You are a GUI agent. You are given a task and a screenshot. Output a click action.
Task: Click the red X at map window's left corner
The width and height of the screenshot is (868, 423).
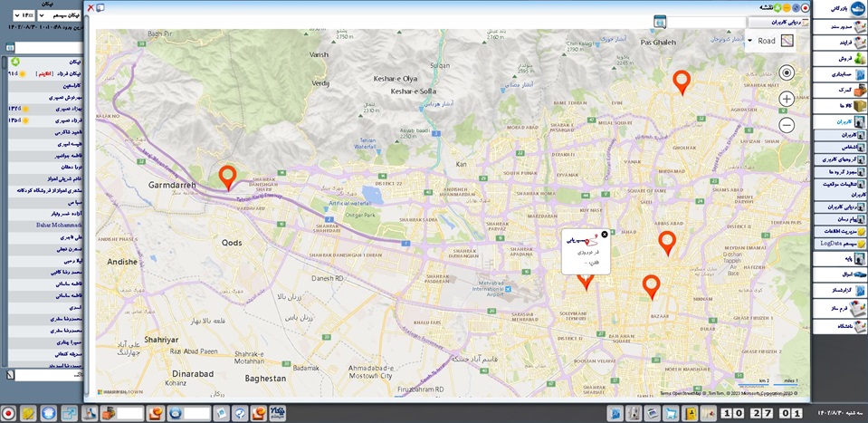click(91, 8)
